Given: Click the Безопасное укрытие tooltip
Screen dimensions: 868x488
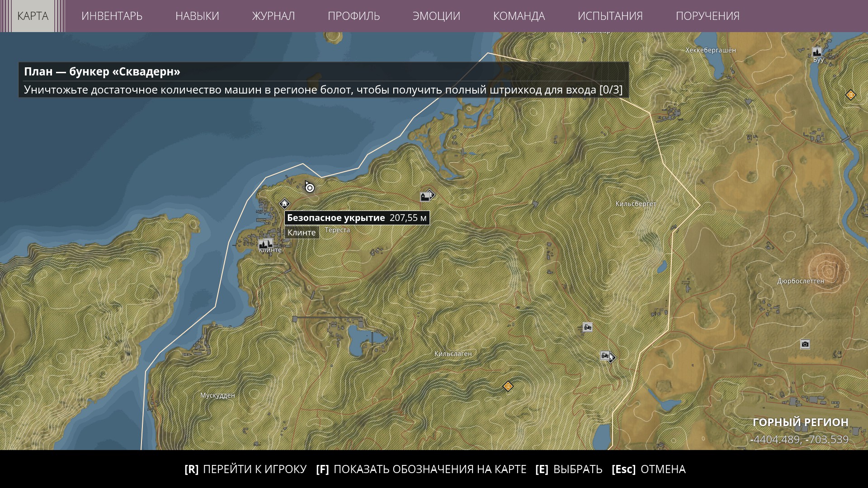Looking at the screenshot, I should pos(357,218).
